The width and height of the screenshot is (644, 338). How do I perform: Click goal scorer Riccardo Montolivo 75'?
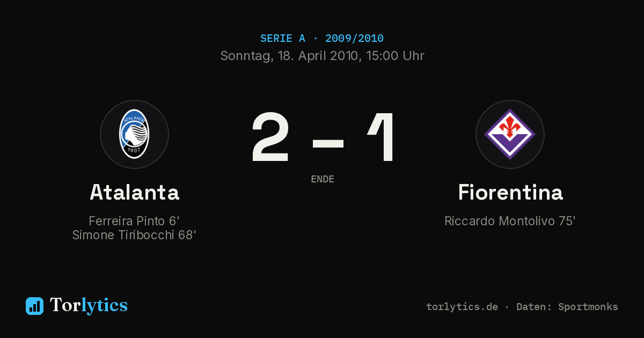point(510,221)
